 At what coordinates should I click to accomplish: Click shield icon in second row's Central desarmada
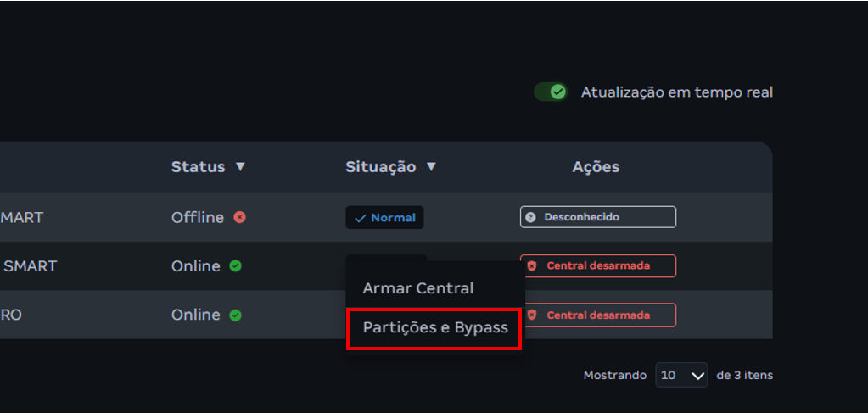coord(532,265)
